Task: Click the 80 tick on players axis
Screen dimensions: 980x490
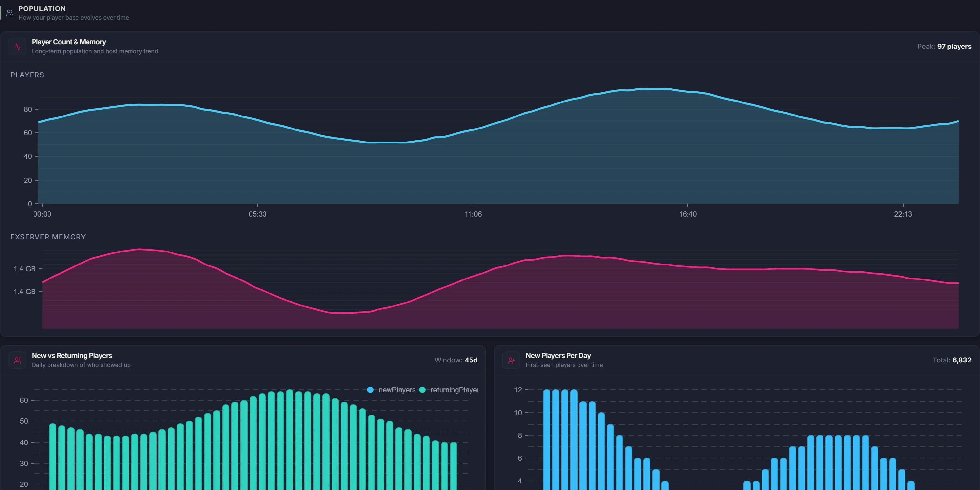Action: pyautogui.click(x=28, y=110)
